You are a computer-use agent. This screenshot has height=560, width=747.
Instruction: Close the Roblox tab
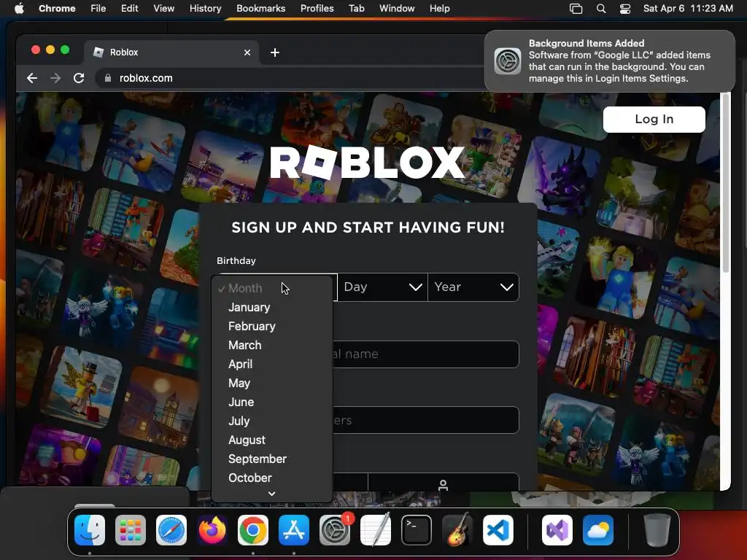pos(247,52)
